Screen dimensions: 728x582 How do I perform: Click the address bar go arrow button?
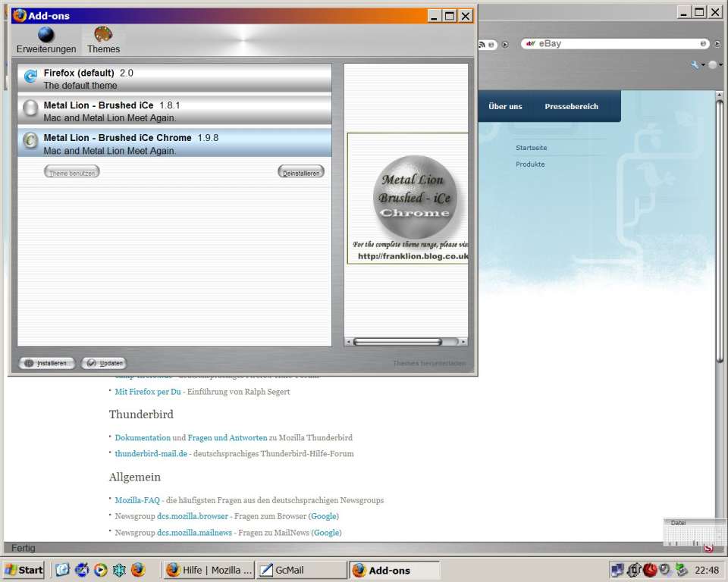pyautogui.click(x=505, y=45)
